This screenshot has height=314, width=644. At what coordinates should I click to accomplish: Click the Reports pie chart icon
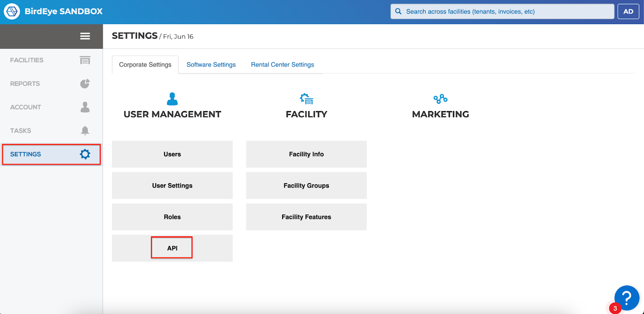click(x=85, y=84)
